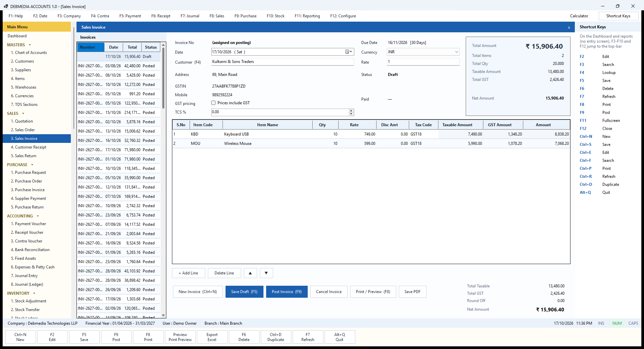Click the Rate input field

pyautogui.click(x=423, y=62)
